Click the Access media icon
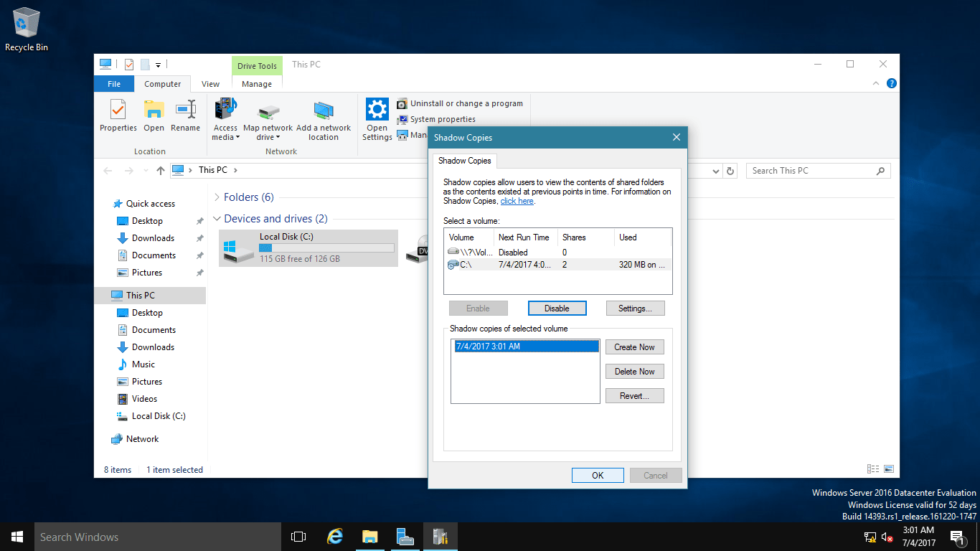Image resolution: width=980 pixels, height=551 pixels. tap(225, 111)
